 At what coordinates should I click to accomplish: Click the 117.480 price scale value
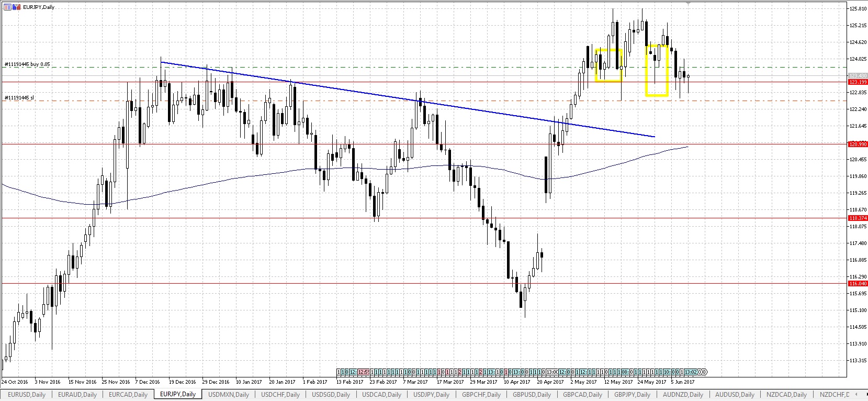tap(859, 243)
